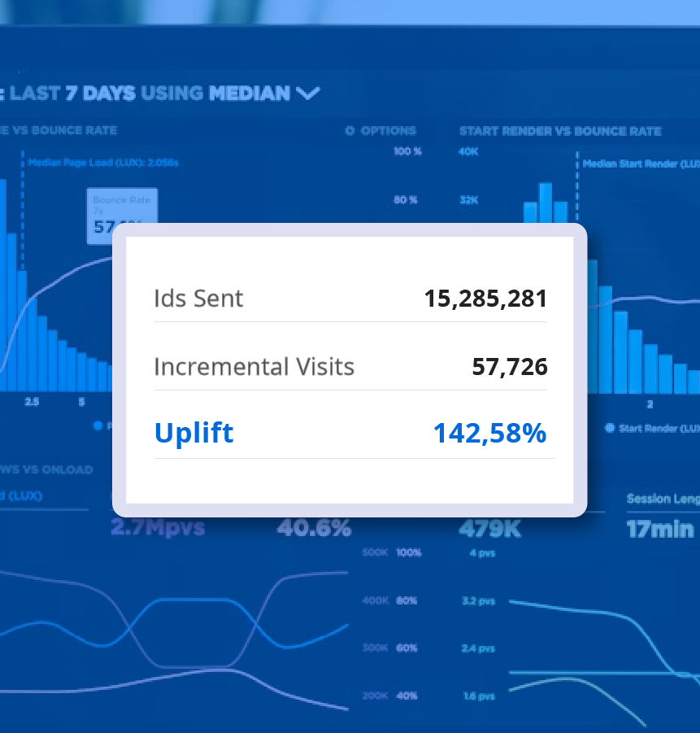Click the Ids Sent label
Viewport: 700px width, 733px height.
point(198,299)
